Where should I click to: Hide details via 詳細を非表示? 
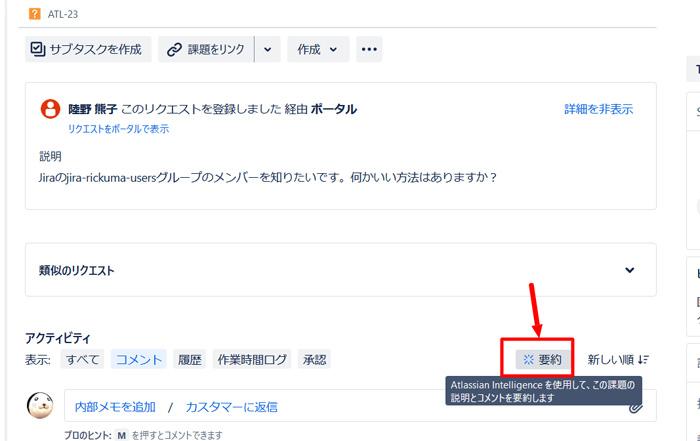(598, 109)
